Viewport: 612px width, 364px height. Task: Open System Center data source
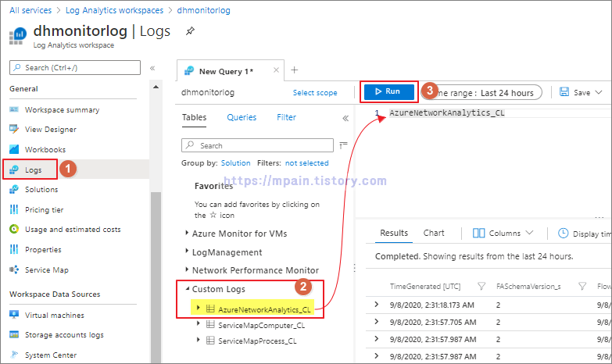point(51,355)
